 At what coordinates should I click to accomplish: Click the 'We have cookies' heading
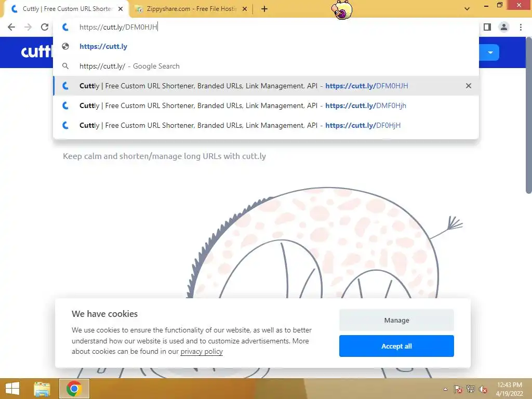[104, 314]
